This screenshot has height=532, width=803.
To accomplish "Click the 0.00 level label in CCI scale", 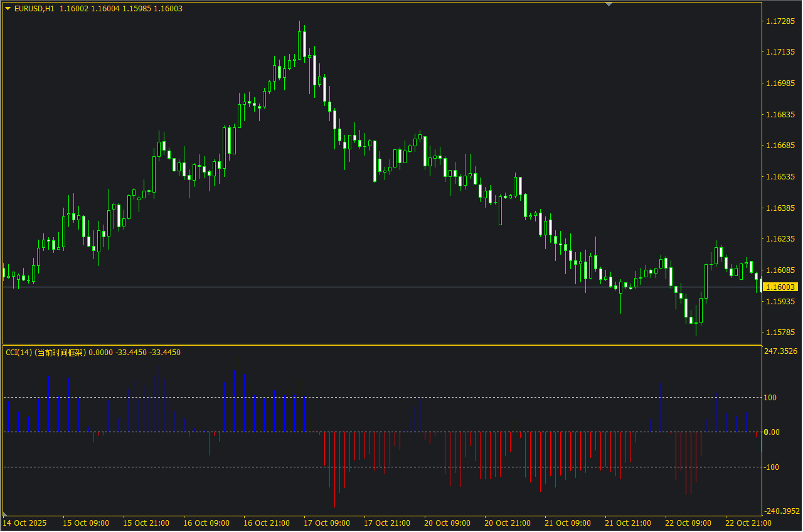I will [x=771, y=432].
